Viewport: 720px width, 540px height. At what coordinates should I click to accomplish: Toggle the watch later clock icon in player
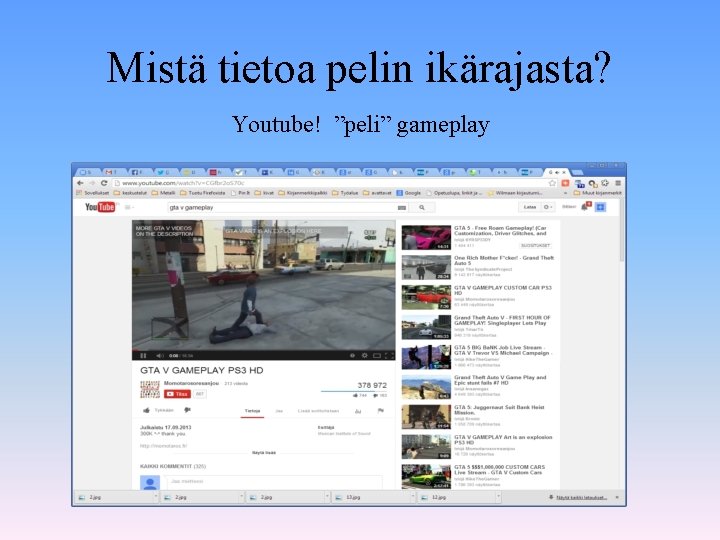[x=352, y=355]
